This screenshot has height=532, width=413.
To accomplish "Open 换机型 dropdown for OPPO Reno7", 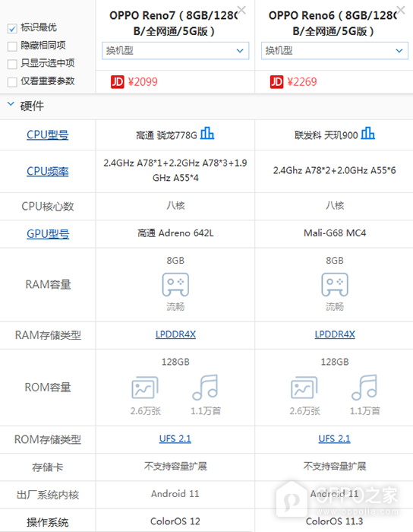I will click(x=175, y=51).
